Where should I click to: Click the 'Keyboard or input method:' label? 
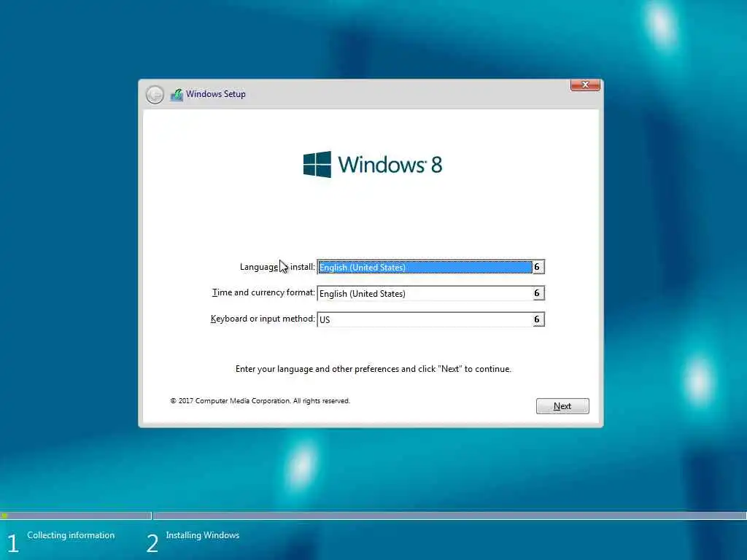pos(263,319)
